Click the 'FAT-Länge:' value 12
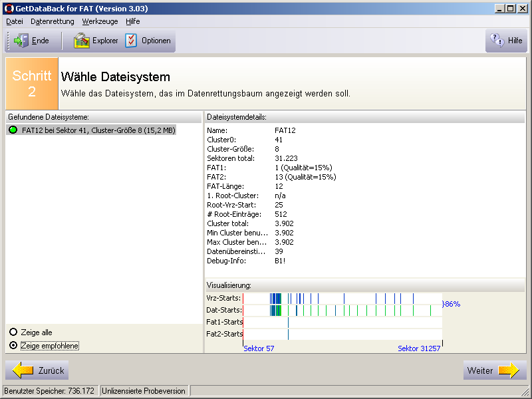Viewport: 532px width, 399px height. [x=279, y=186]
